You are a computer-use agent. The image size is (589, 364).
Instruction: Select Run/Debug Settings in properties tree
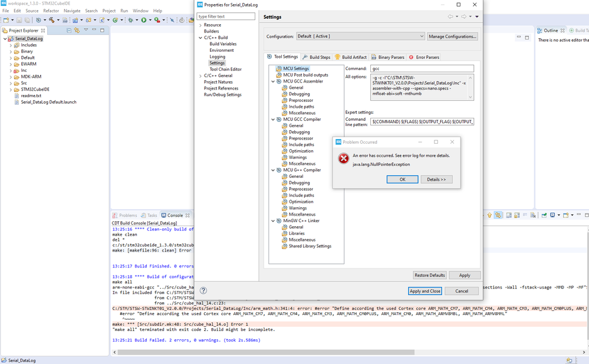222,95
